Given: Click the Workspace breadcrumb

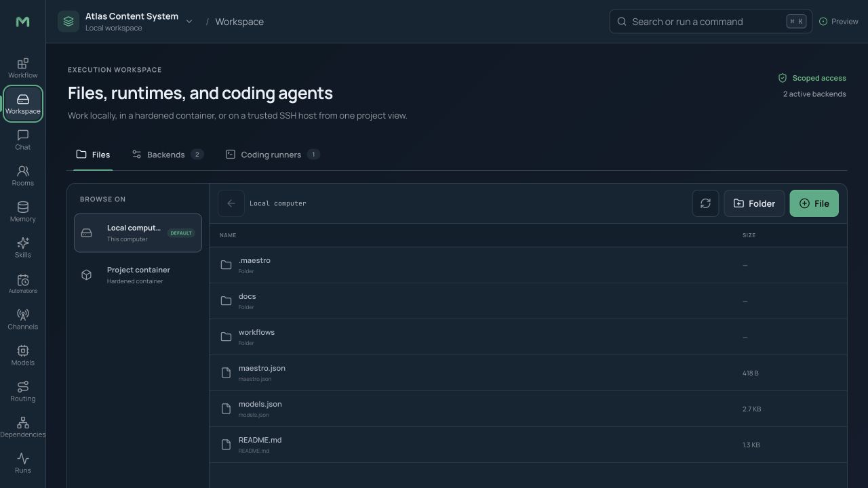Looking at the screenshot, I should pyautogui.click(x=239, y=22).
